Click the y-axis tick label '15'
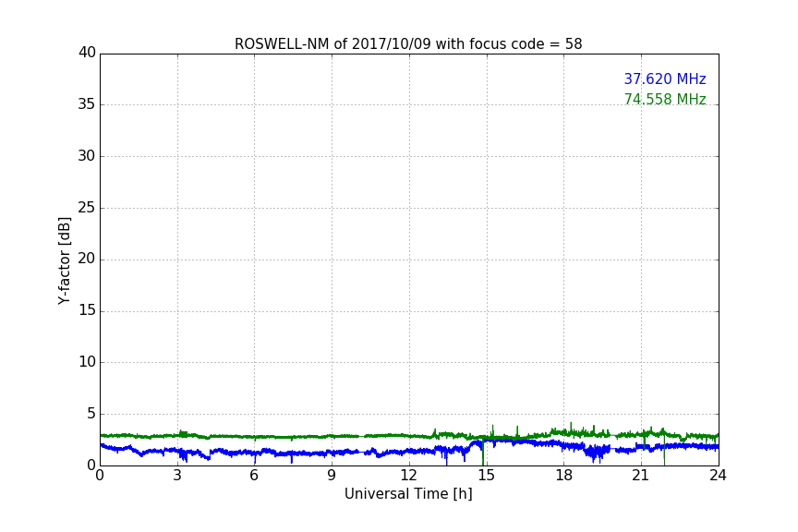Viewport: 798px width, 532px height. point(87,310)
